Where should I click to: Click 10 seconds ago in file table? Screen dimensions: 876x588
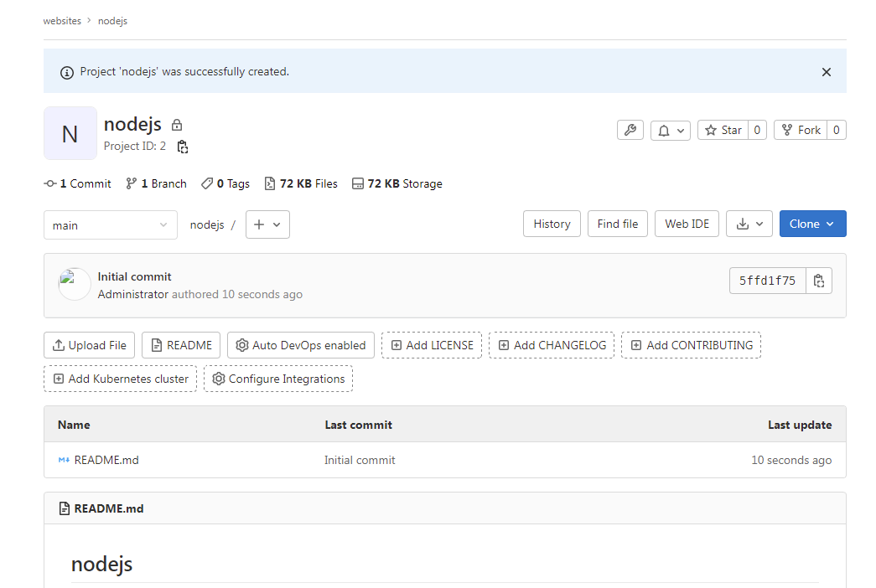791,460
